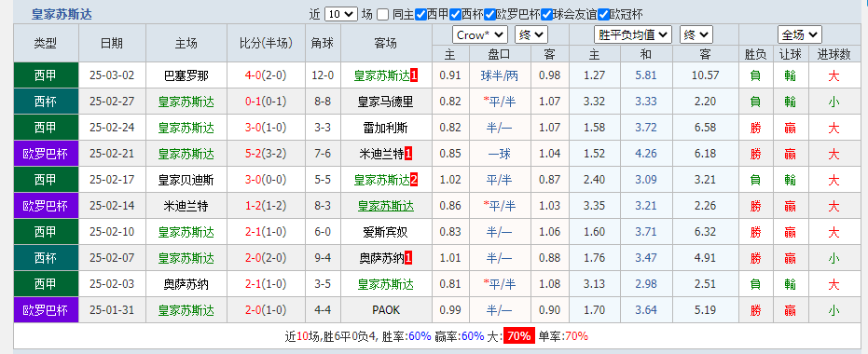Click away team 雷加利斯
868x354 pixels.
[x=385, y=128]
